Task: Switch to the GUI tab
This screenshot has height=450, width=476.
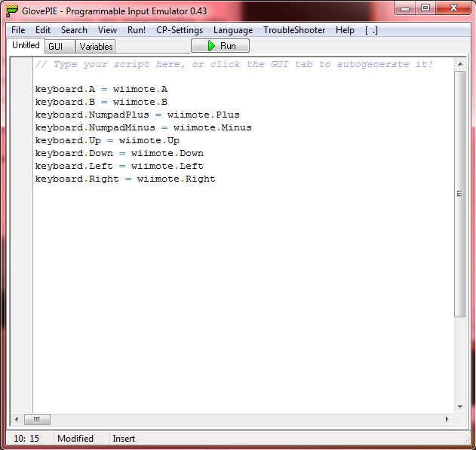Action: (x=56, y=47)
